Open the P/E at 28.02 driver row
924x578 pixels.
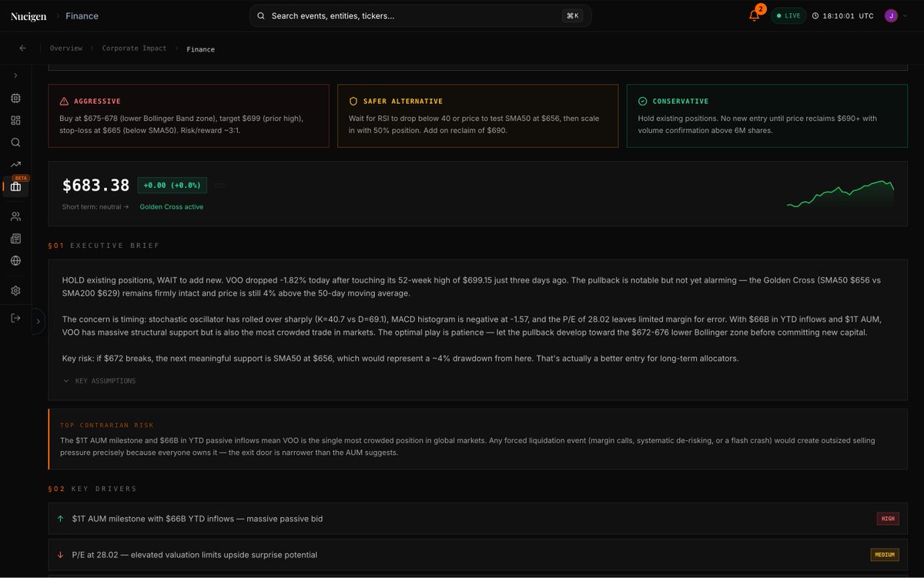pyautogui.click(x=477, y=555)
